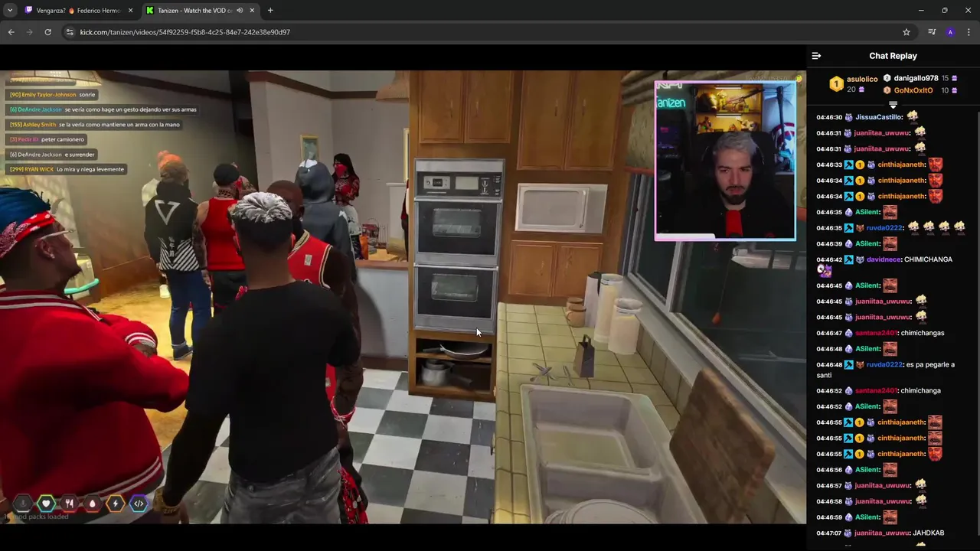Viewport: 980px width, 551px height.
Task: Close the Tanizen Kick tab
Action: [252, 11]
